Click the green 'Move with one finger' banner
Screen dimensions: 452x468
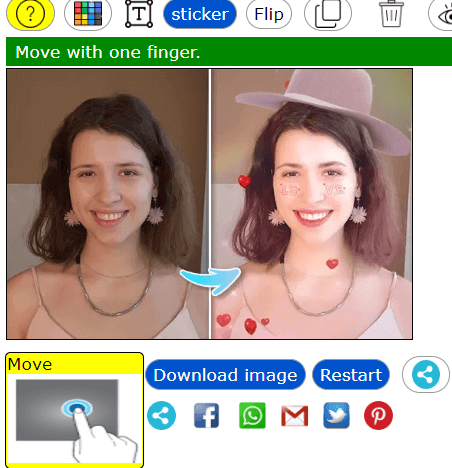click(x=229, y=52)
